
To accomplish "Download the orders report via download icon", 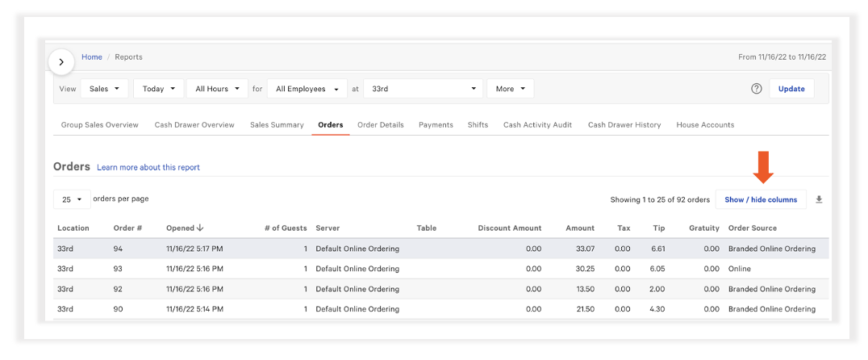I will [819, 199].
